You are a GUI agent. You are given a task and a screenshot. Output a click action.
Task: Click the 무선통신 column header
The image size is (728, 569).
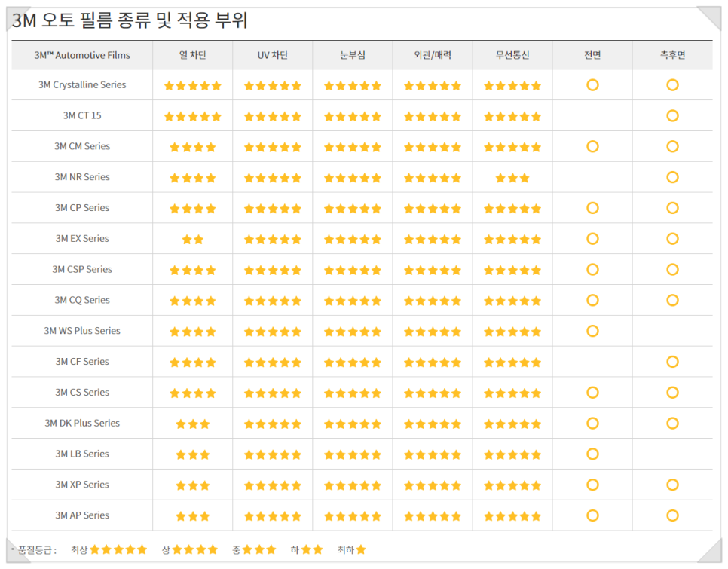(x=512, y=55)
